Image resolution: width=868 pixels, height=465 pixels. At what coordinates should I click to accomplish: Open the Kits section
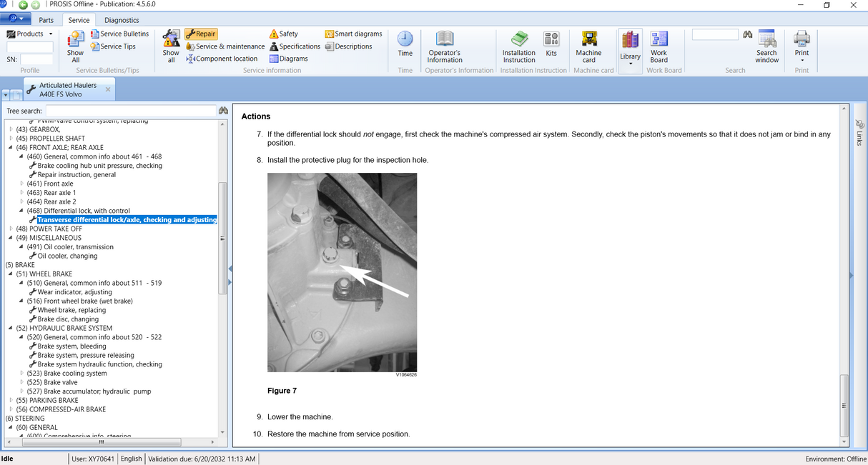(x=551, y=44)
